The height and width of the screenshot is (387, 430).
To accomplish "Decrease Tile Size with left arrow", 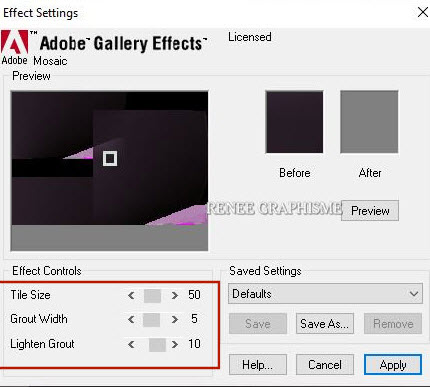I will (131, 295).
